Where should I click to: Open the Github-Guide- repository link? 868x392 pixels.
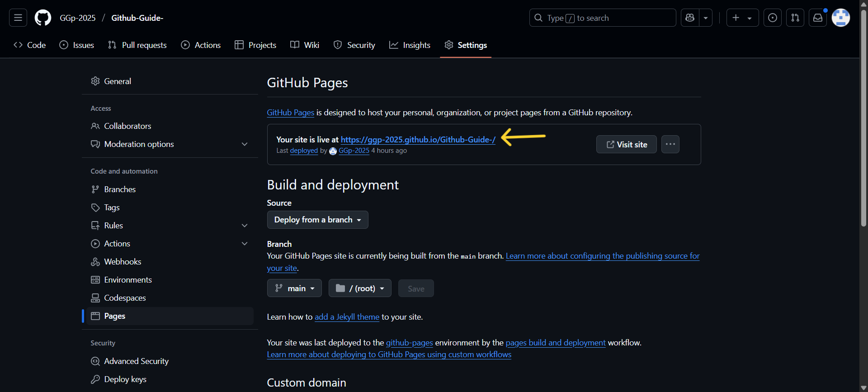point(137,18)
